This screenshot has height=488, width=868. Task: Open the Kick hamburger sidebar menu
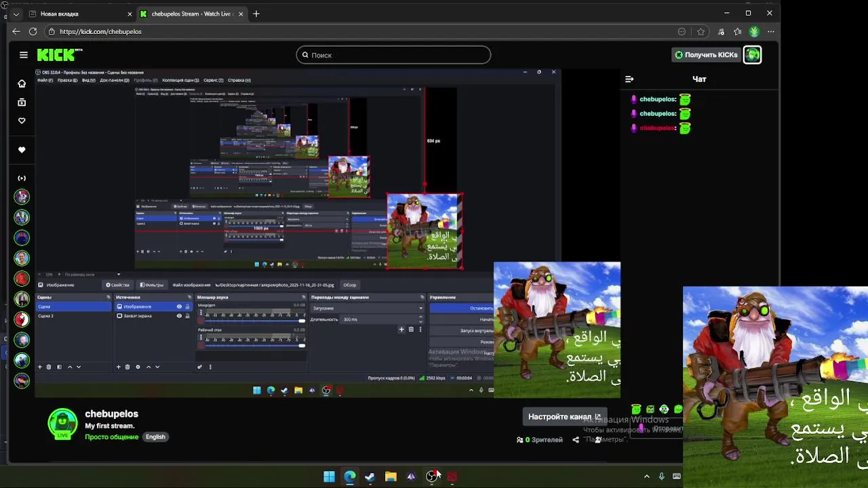[x=24, y=55]
